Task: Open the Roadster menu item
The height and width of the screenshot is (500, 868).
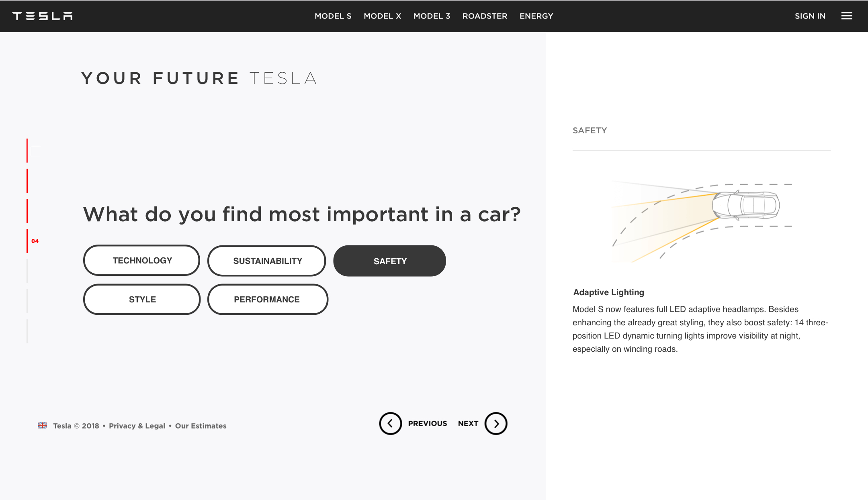Action: (485, 16)
